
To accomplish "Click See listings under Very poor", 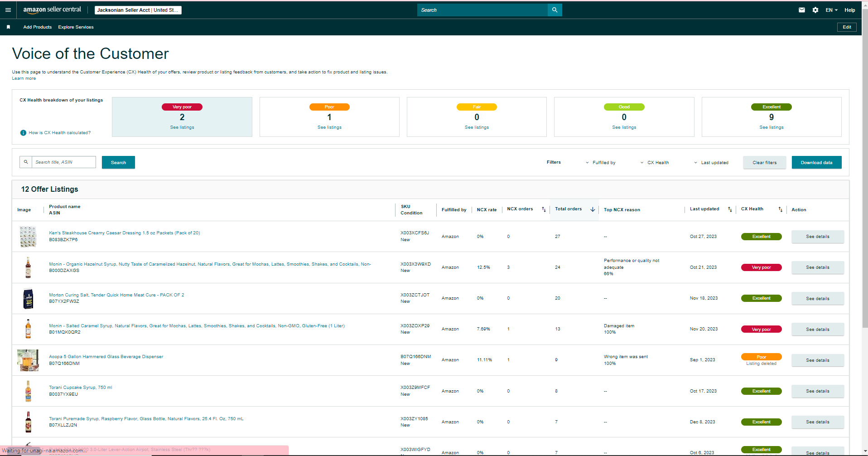I will coord(182,127).
